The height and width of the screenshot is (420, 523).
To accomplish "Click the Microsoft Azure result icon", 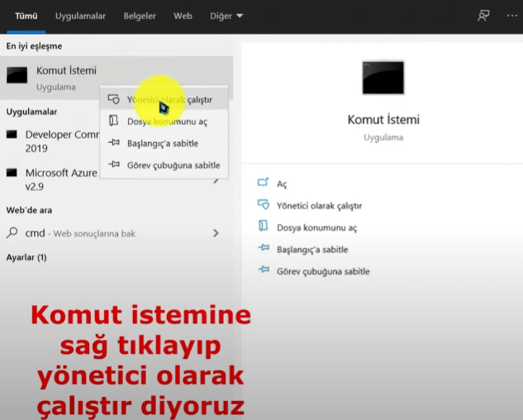I will click(x=12, y=173).
